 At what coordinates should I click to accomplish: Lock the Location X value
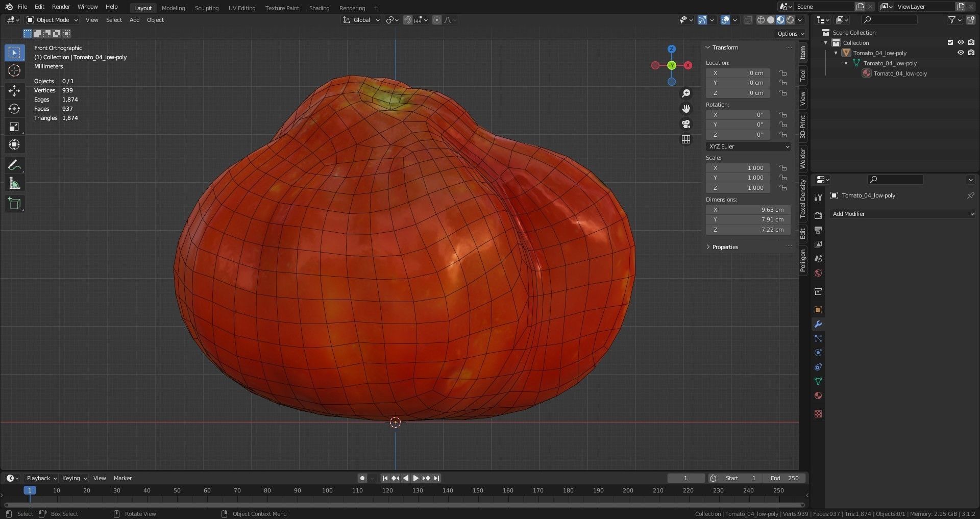(783, 73)
